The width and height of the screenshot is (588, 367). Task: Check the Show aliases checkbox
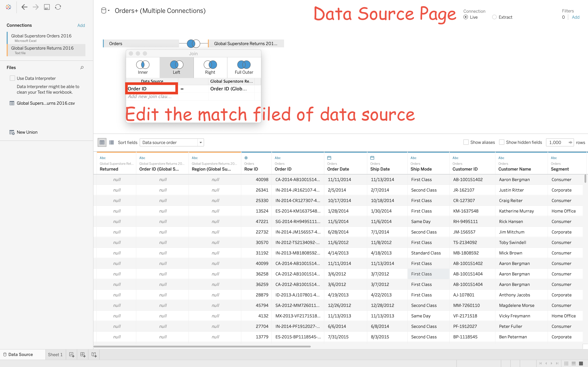[x=466, y=142]
